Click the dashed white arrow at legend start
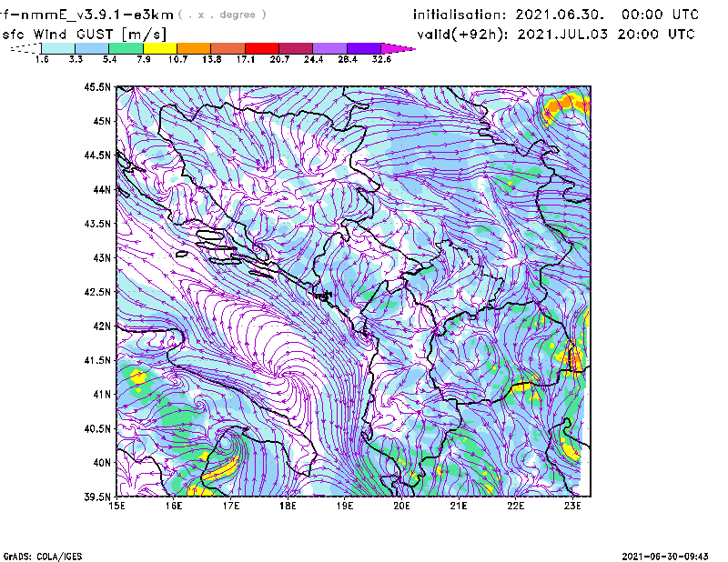 [x=25, y=48]
